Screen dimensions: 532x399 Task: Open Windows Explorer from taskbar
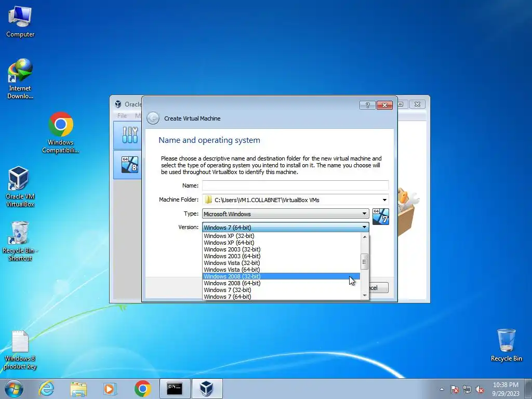point(78,389)
